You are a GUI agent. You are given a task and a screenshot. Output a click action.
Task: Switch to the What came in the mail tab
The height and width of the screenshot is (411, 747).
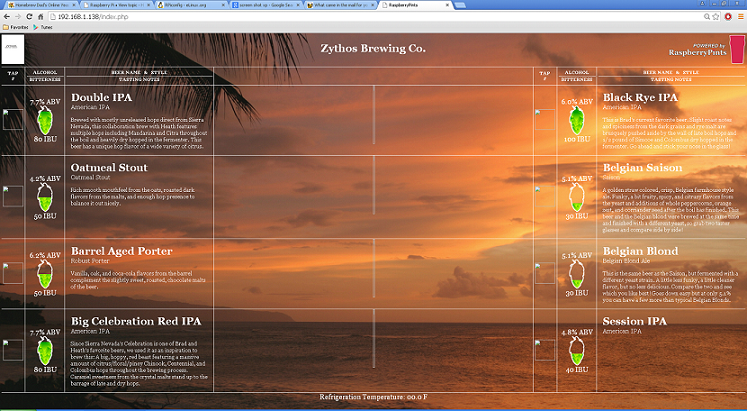tap(341, 5)
